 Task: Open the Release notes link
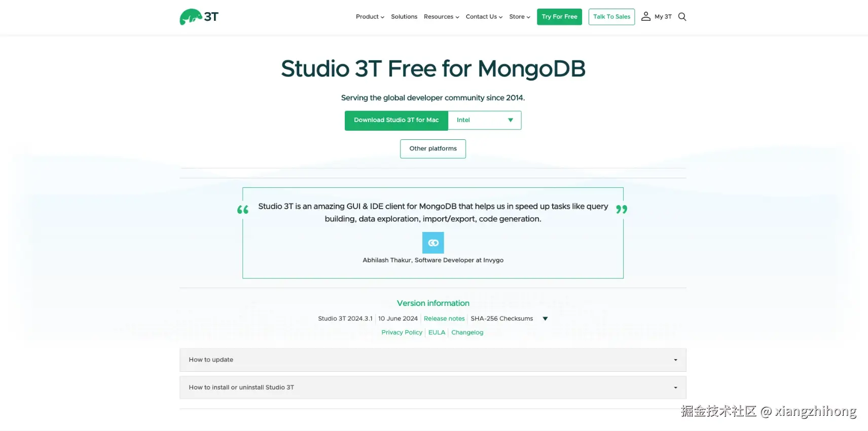click(x=444, y=319)
